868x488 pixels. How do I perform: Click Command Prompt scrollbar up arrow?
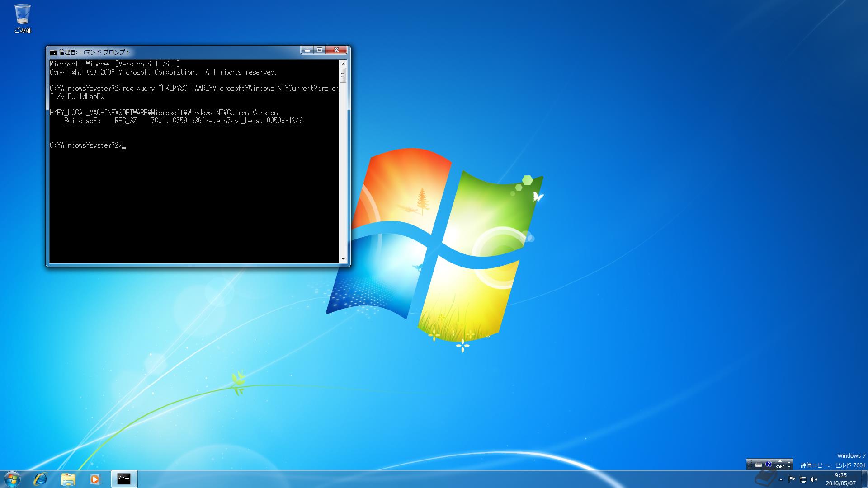[343, 63]
